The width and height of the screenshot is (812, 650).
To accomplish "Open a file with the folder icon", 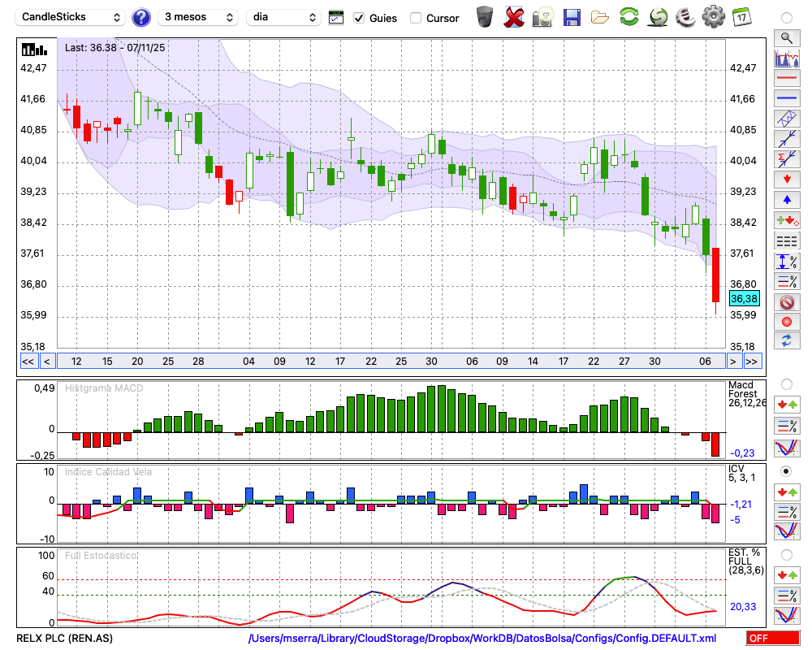I will pyautogui.click(x=600, y=18).
